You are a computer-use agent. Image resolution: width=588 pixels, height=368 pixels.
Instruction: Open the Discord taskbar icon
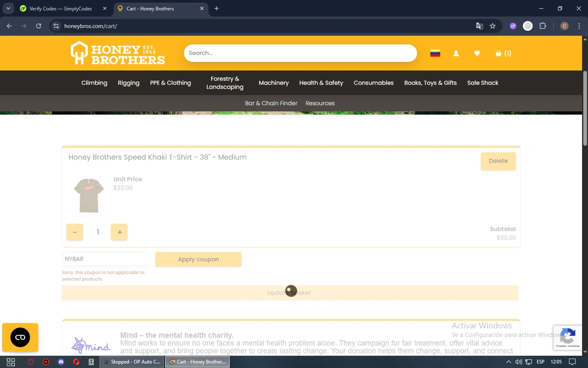[x=61, y=362]
